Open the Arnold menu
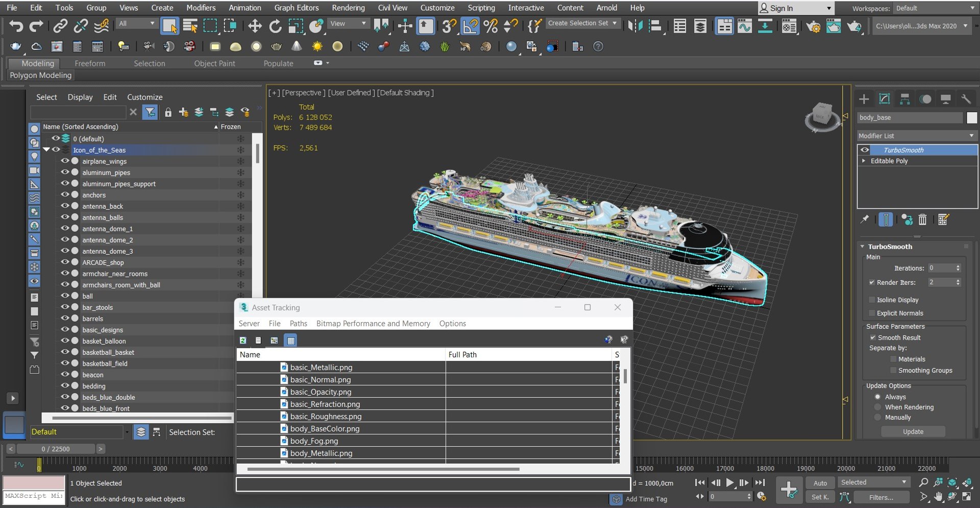Image resolution: width=980 pixels, height=508 pixels. (x=606, y=8)
